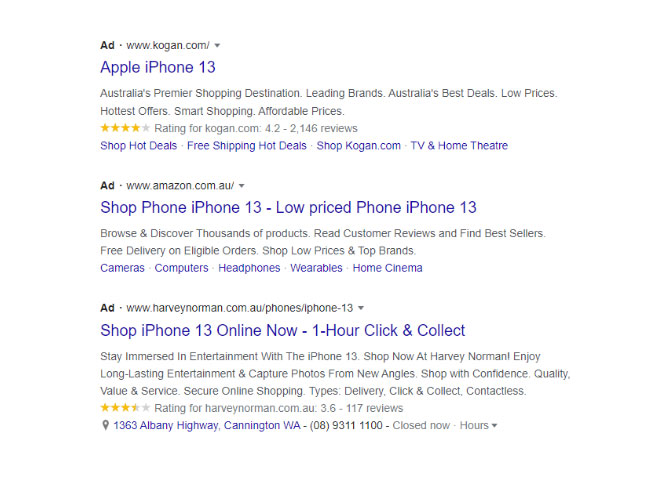Open the Wearables sitelink

point(316,268)
